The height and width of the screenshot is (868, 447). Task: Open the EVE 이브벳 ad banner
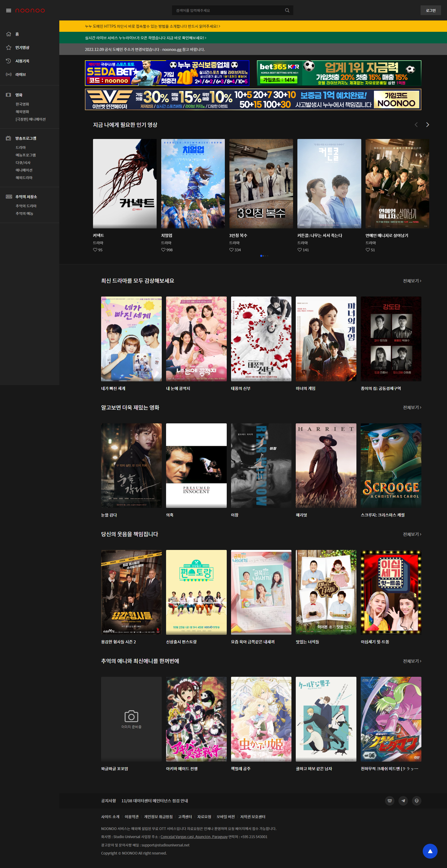pyautogui.click(x=253, y=99)
